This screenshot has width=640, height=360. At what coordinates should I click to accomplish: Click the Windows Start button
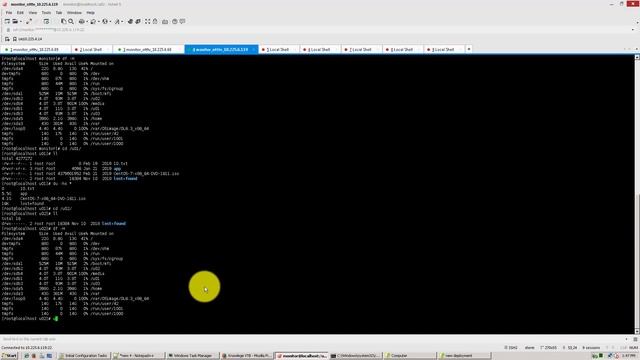tap(9, 356)
